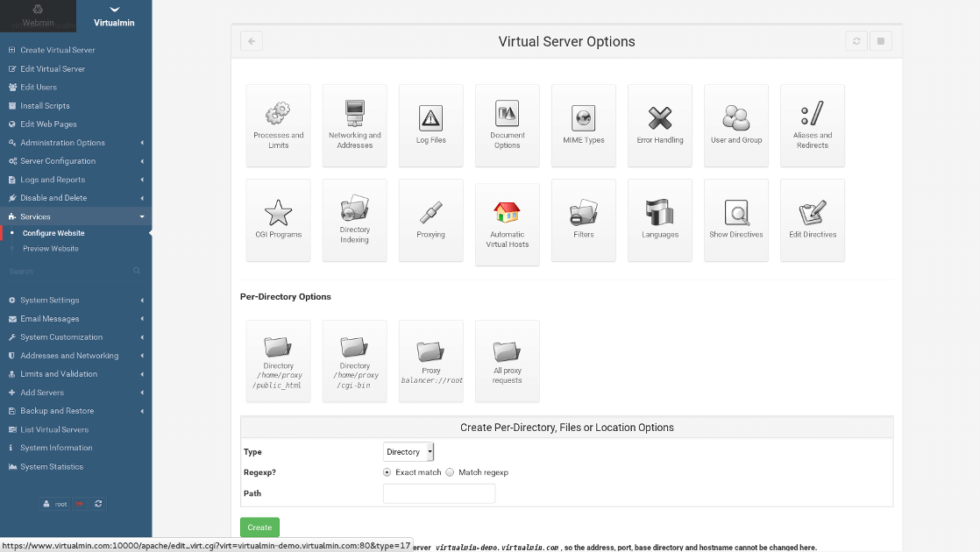Select the Exact match radio button

point(387,472)
